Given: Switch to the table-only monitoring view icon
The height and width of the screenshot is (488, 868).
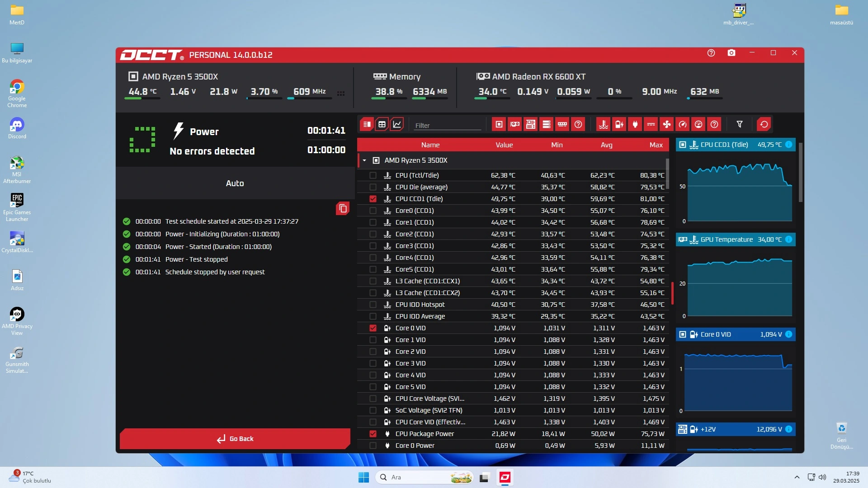Looking at the screenshot, I should click(382, 124).
